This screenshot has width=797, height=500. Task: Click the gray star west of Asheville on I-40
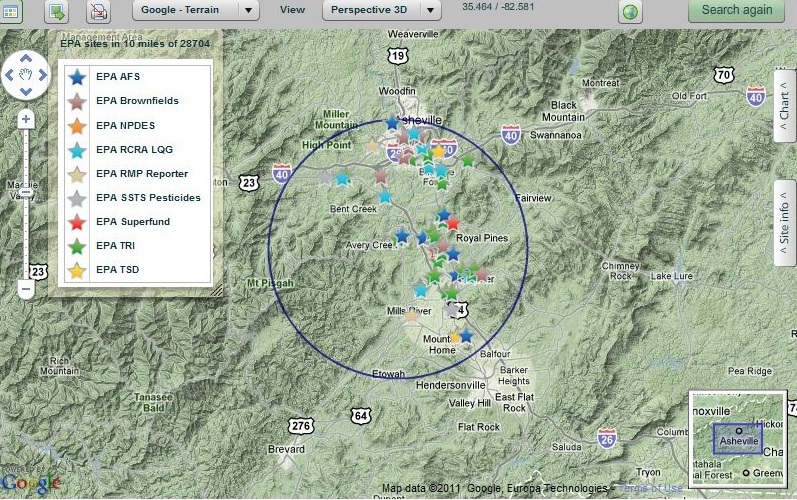tap(325, 178)
